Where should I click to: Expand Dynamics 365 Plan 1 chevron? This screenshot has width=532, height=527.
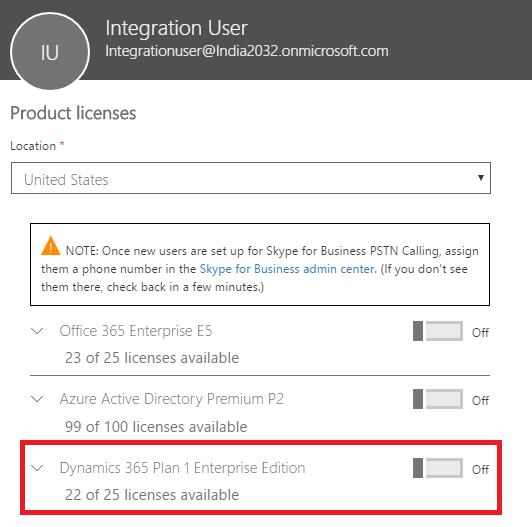pos(37,468)
